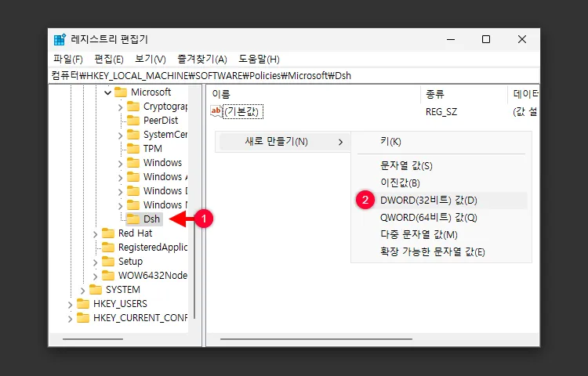The height and width of the screenshot is (376, 588).
Task: Expand the SYSTEM key
Action: tap(82, 291)
